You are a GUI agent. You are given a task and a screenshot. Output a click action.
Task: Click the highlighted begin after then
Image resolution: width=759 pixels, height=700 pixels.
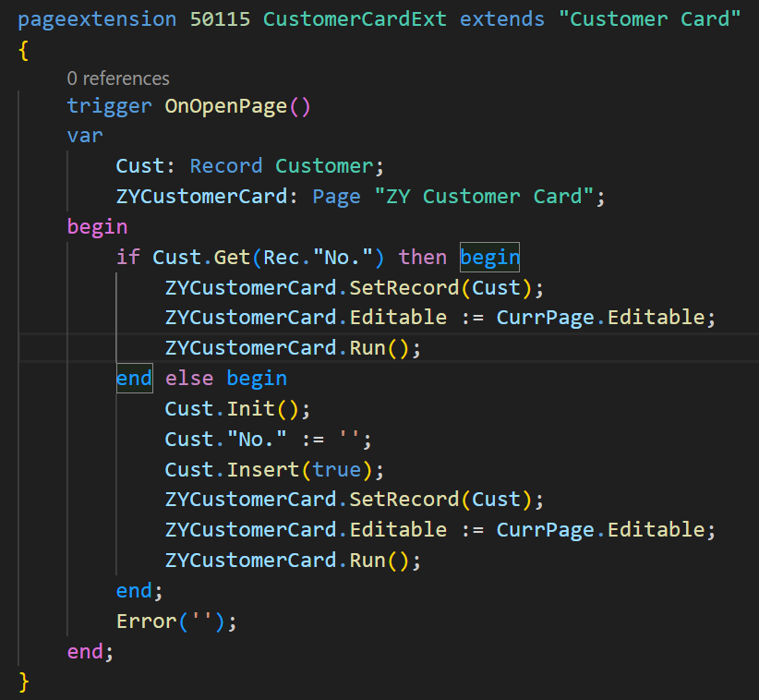tap(489, 257)
